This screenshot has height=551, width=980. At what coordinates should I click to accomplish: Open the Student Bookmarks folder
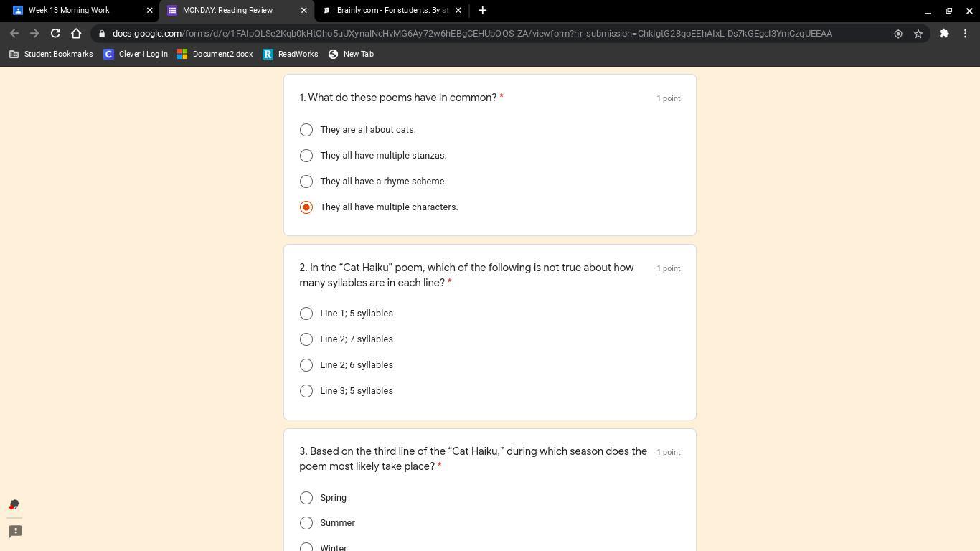(51, 54)
